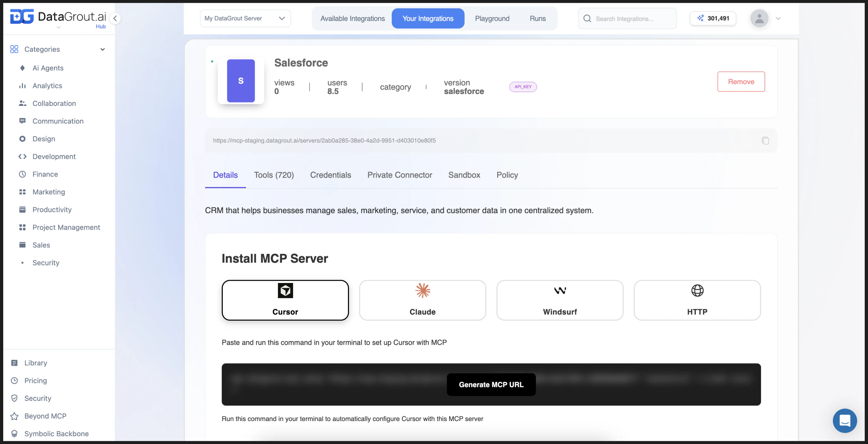
Task: Expand the account menu chevron at top right
Action: 779,18
